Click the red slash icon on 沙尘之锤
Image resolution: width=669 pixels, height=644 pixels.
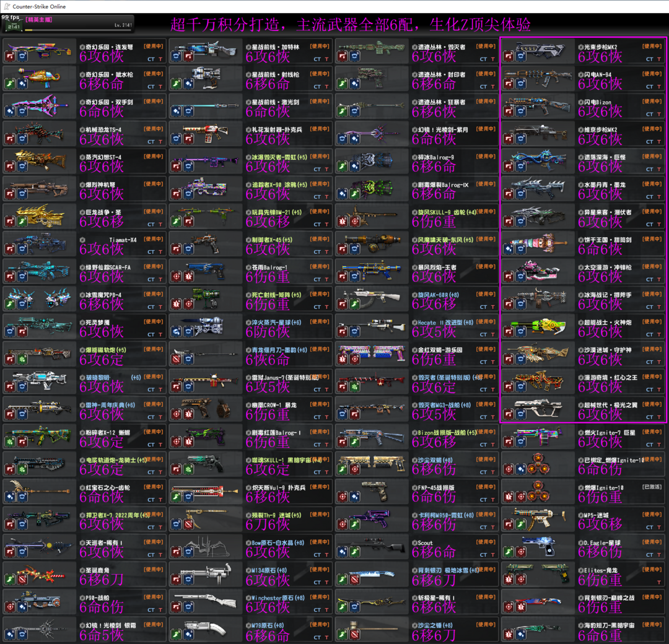click(x=354, y=634)
